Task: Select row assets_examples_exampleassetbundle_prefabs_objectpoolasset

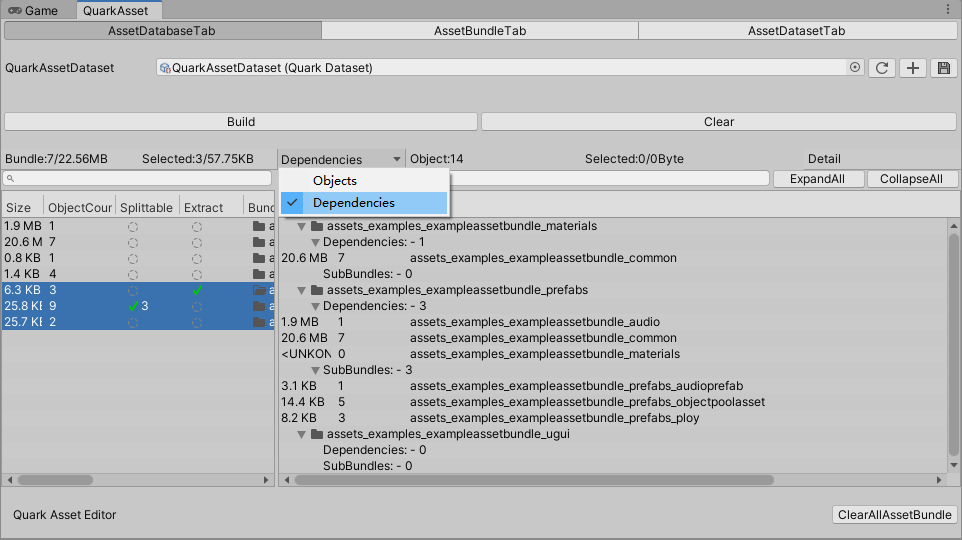Action: 614,402
